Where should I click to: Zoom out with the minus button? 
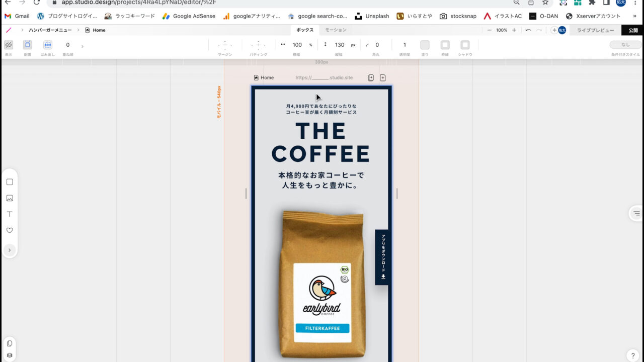(x=489, y=30)
